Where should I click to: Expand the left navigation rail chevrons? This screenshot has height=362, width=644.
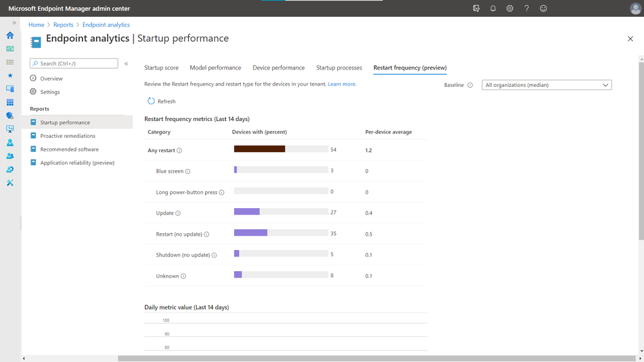point(14,23)
